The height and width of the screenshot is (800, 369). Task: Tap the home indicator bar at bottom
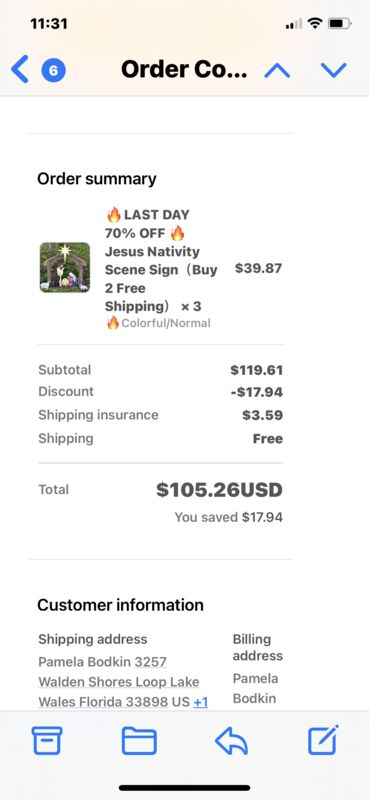[185, 788]
